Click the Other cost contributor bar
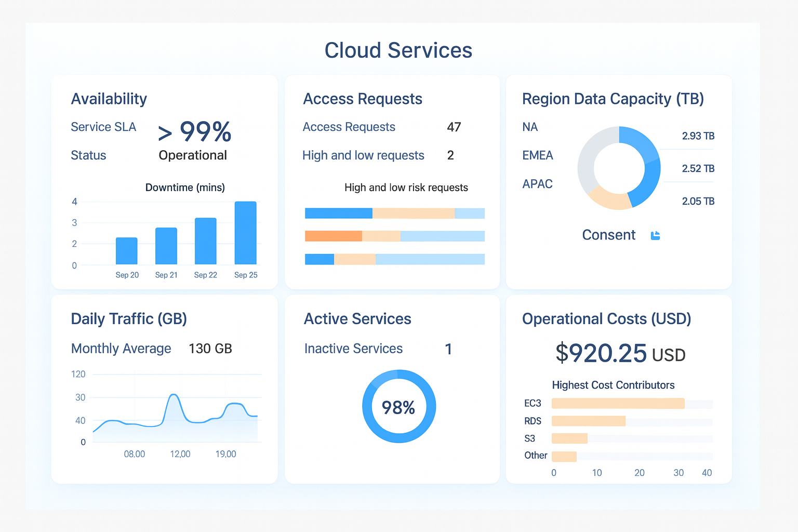Viewport: 798px width, 532px height. pos(564,457)
